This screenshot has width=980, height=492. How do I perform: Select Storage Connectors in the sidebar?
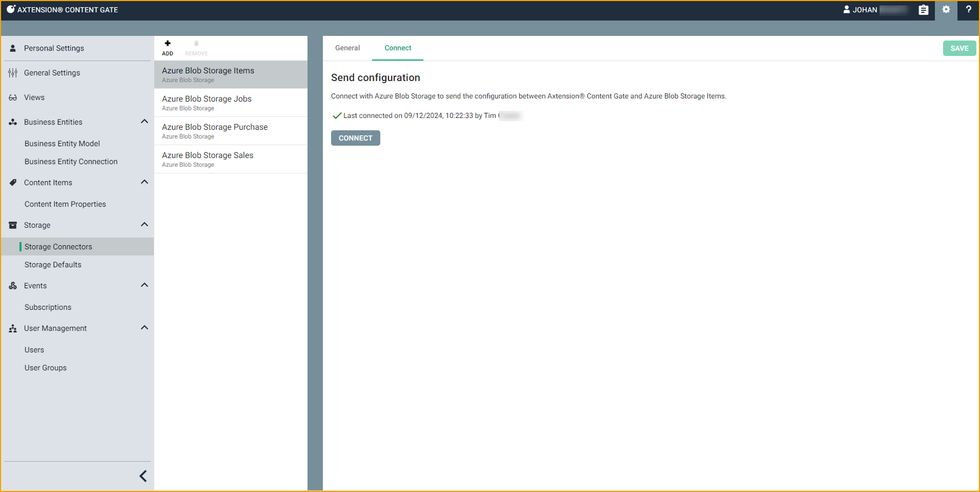(77, 247)
